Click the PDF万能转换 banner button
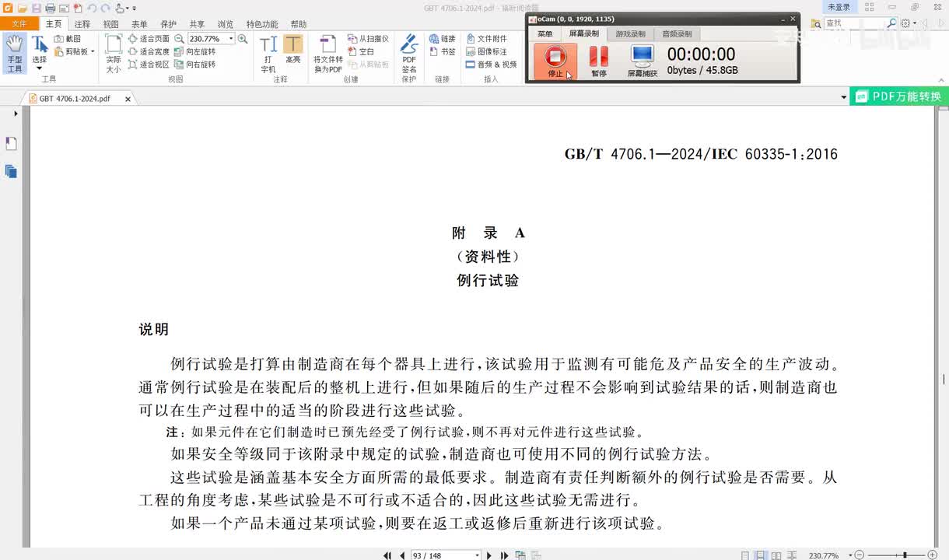Screen dimensions: 949x560 pyautogui.click(x=899, y=96)
